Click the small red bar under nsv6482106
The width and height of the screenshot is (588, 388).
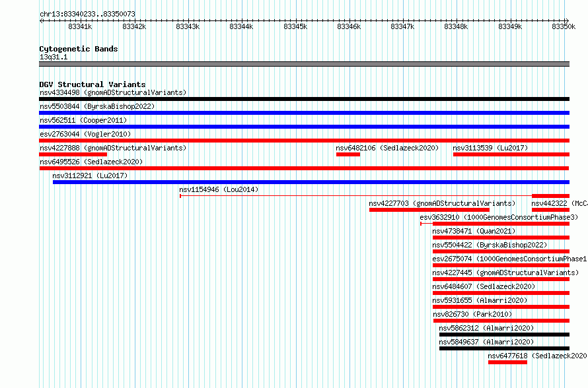point(348,154)
